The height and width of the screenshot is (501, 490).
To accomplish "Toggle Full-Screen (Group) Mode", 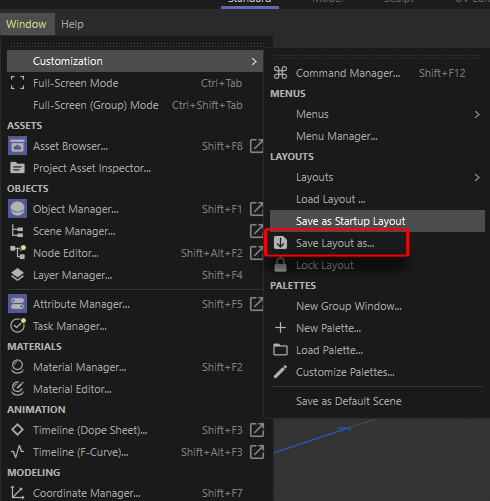I will tap(135, 105).
